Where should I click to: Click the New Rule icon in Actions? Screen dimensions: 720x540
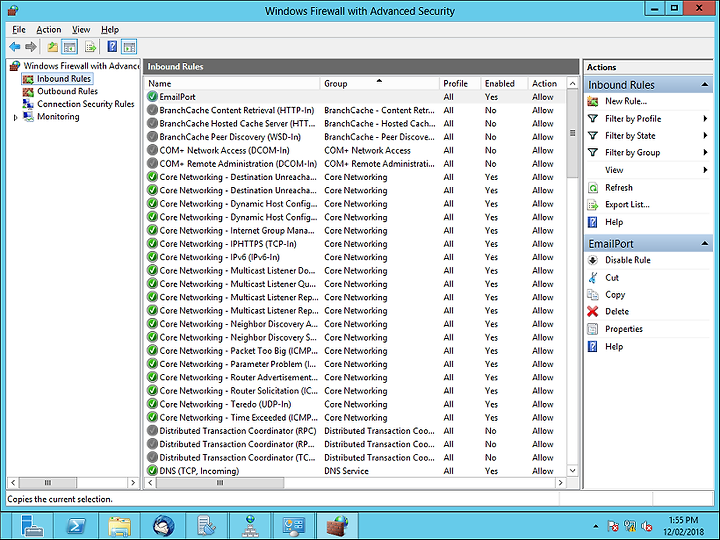coord(593,101)
